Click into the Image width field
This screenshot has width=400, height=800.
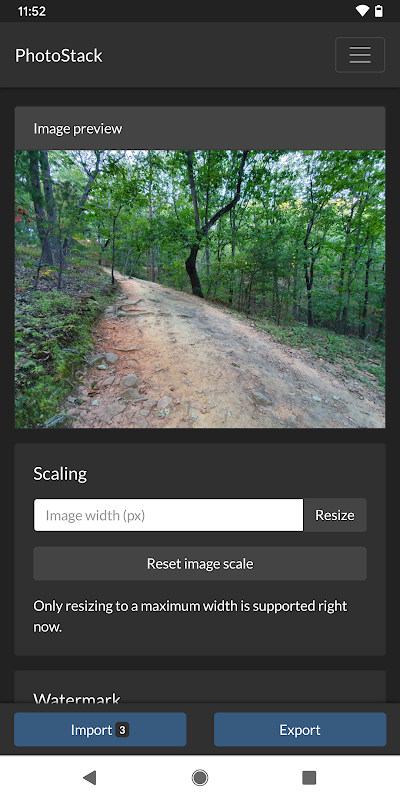(x=168, y=515)
